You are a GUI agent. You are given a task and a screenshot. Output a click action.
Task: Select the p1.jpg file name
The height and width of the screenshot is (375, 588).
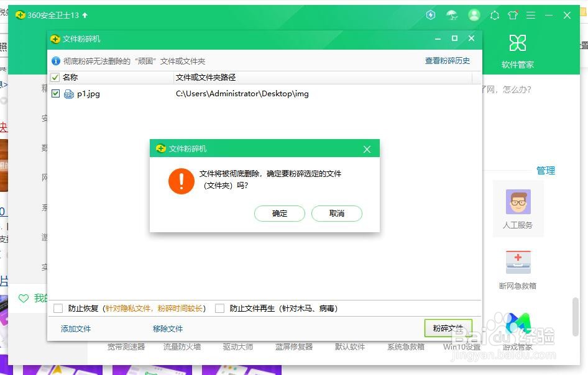[x=88, y=94]
